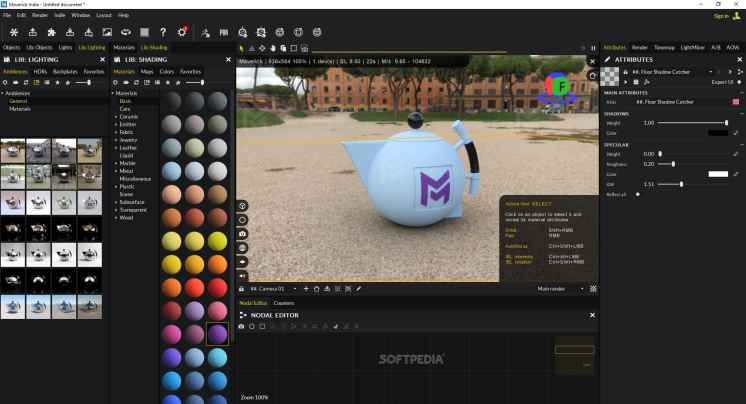This screenshot has width=746, height=404.
Task: Click the help question mark icon
Action: (165, 32)
